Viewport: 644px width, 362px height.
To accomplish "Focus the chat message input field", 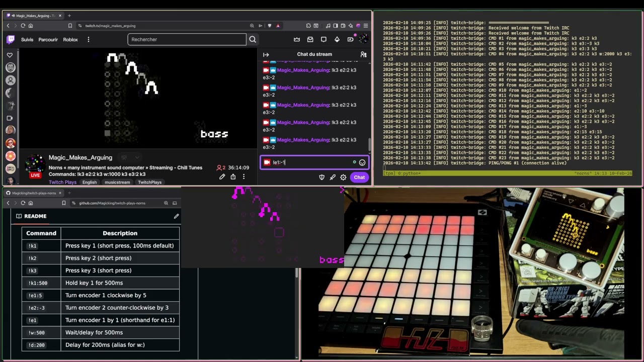I will click(314, 162).
